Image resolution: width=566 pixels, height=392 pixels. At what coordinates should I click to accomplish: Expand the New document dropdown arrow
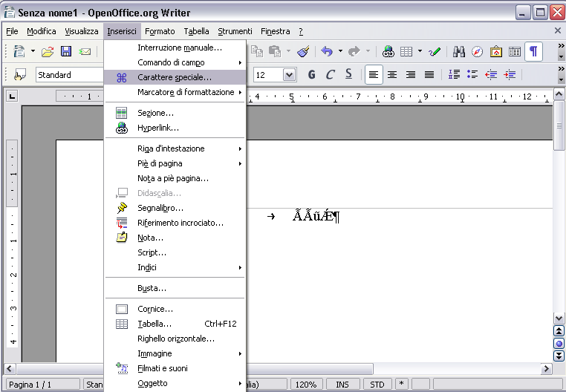pyautogui.click(x=33, y=52)
